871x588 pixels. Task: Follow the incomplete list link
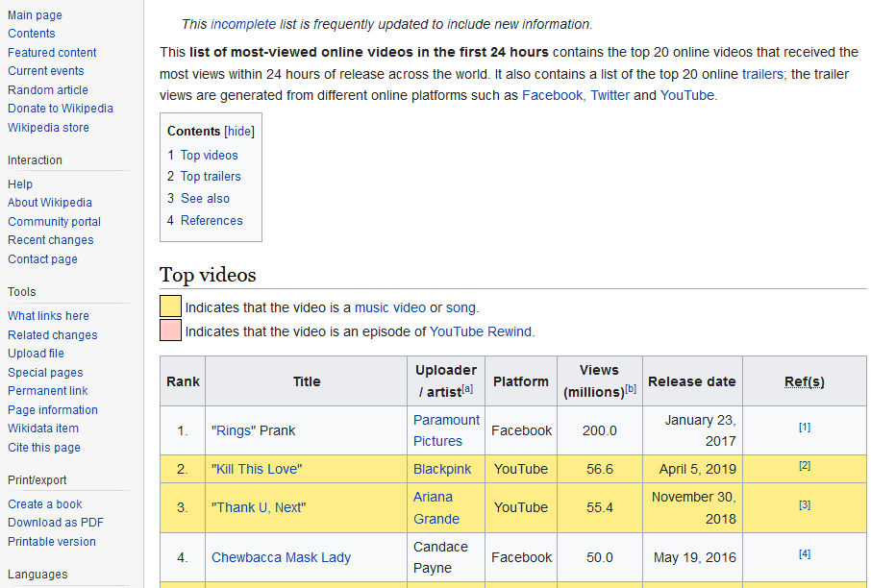point(243,24)
